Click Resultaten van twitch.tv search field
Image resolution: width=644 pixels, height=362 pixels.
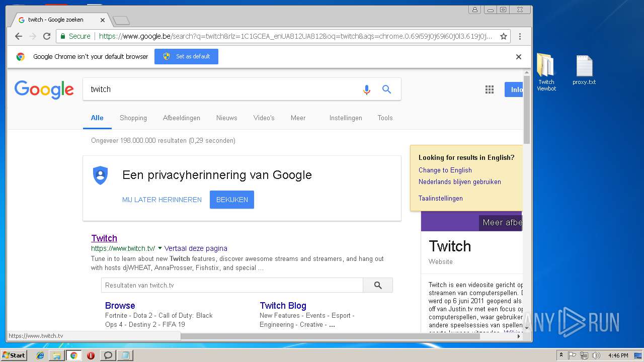tap(232, 285)
